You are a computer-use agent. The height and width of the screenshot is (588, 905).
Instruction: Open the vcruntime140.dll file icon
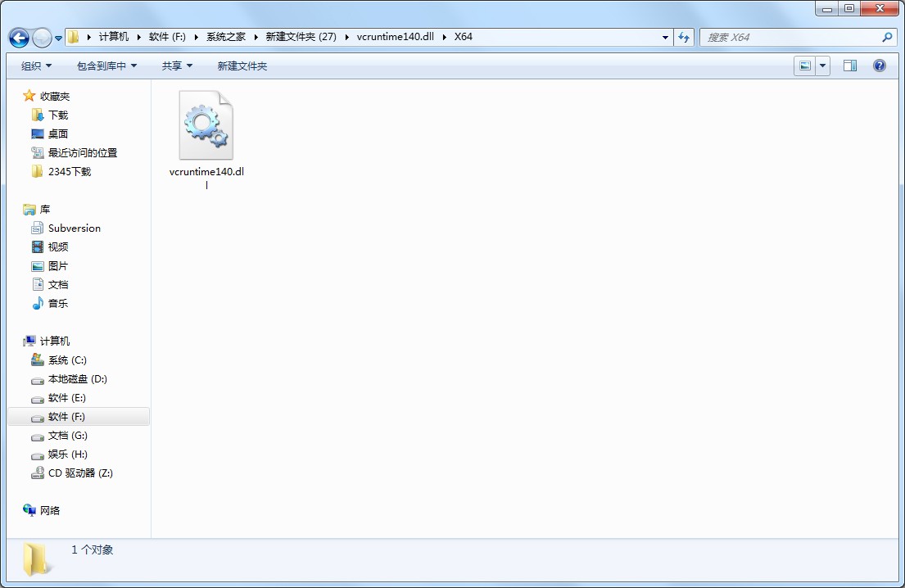click(x=206, y=126)
